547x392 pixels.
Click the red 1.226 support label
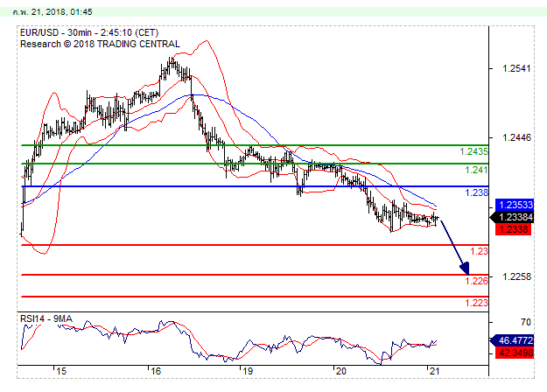pyautogui.click(x=476, y=281)
